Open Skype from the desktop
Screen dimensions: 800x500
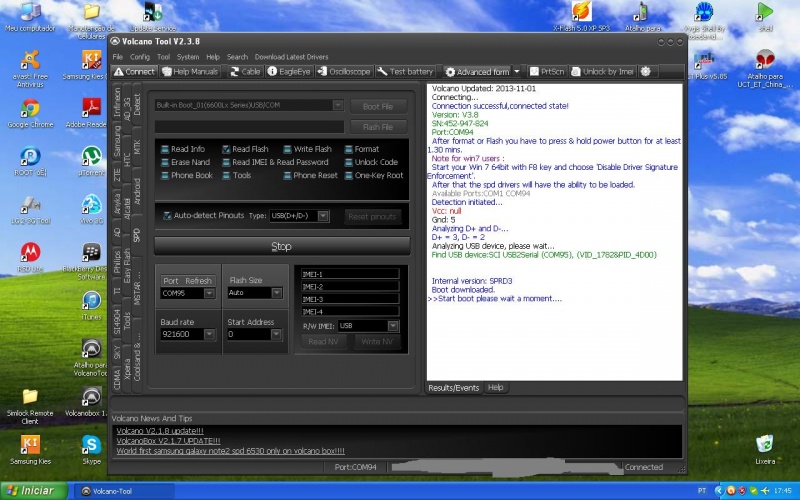[91, 449]
